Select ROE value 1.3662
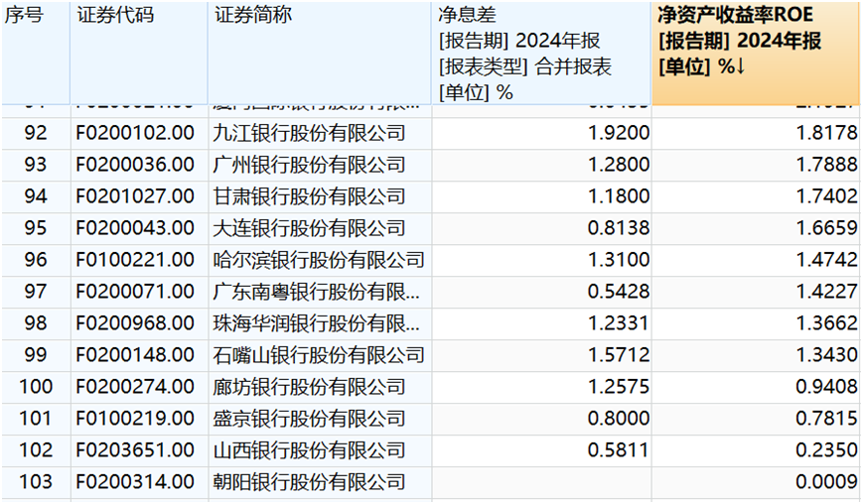The width and height of the screenshot is (863, 504). click(826, 323)
